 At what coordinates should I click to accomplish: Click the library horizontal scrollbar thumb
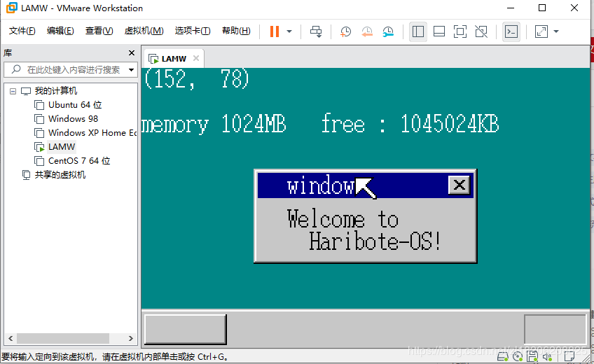pyautogui.click(x=63, y=338)
